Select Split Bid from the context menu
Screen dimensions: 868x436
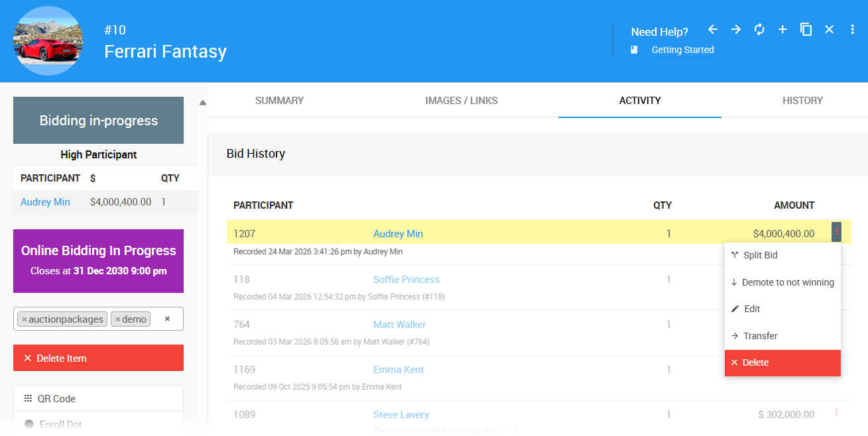coord(760,255)
